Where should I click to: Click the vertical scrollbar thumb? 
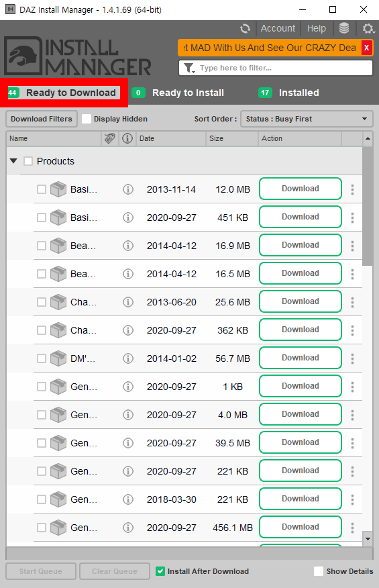click(x=368, y=206)
